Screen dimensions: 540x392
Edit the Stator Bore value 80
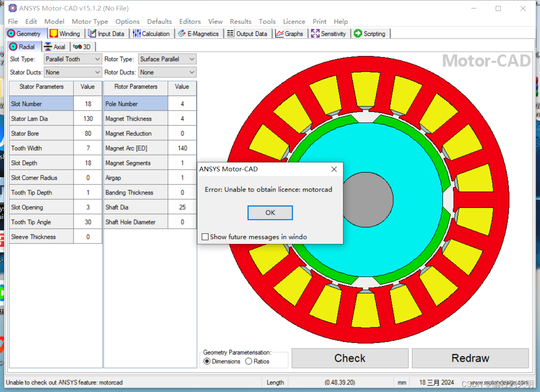coord(88,133)
